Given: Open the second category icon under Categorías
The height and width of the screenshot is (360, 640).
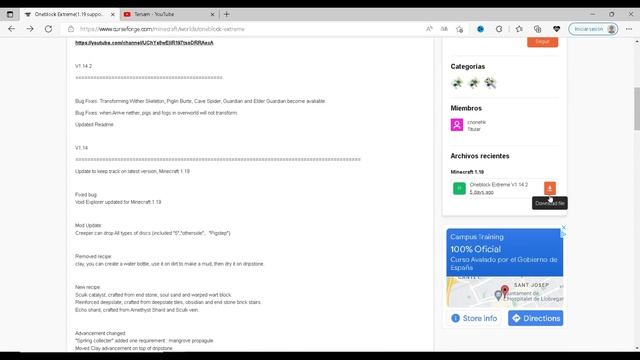Looking at the screenshot, I should tap(473, 83).
